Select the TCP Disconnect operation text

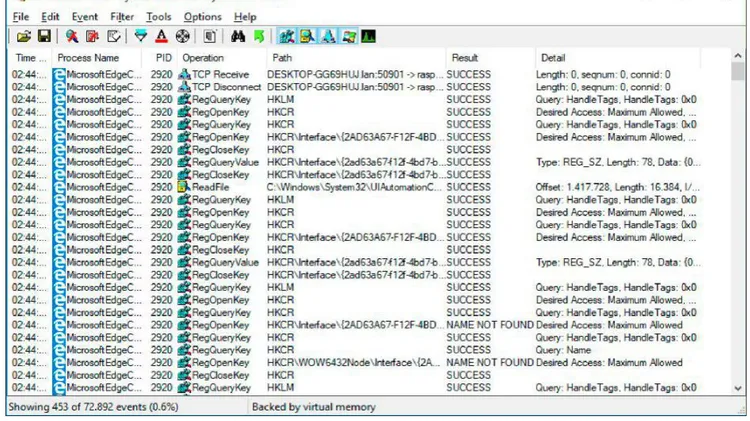(227, 87)
